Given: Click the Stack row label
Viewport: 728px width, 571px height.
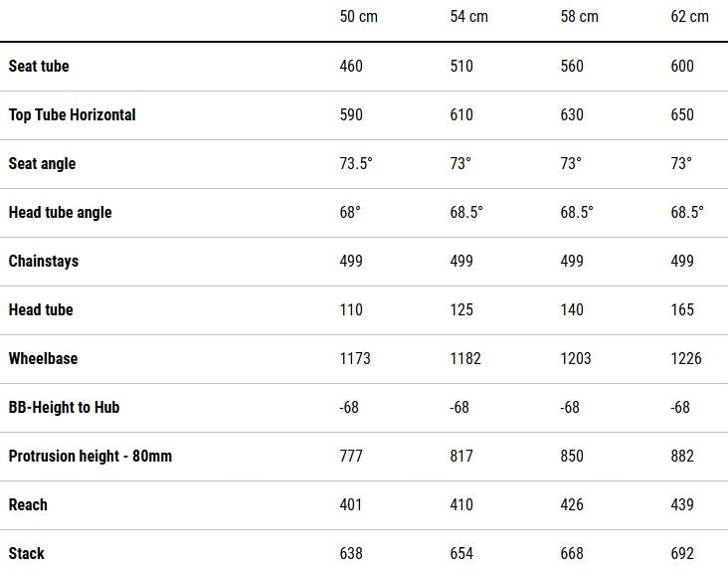Looking at the screenshot, I should 27,553.
